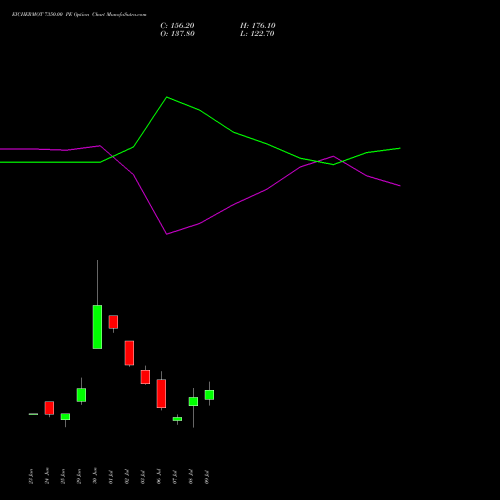The width and height of the screenshot is (500, 500).
Task: Click the open value O: 137.80
Action: point(177,34)
